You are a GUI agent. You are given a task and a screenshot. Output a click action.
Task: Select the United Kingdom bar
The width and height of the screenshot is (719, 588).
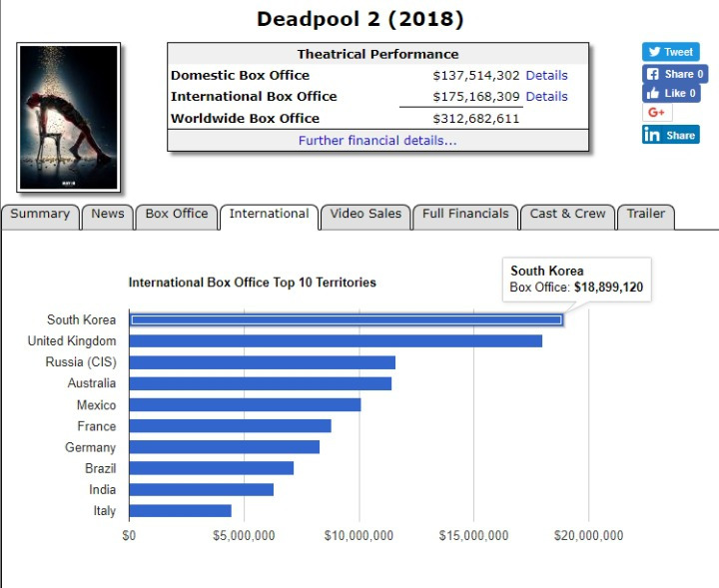pyautogui.click(x=336, y=341)
